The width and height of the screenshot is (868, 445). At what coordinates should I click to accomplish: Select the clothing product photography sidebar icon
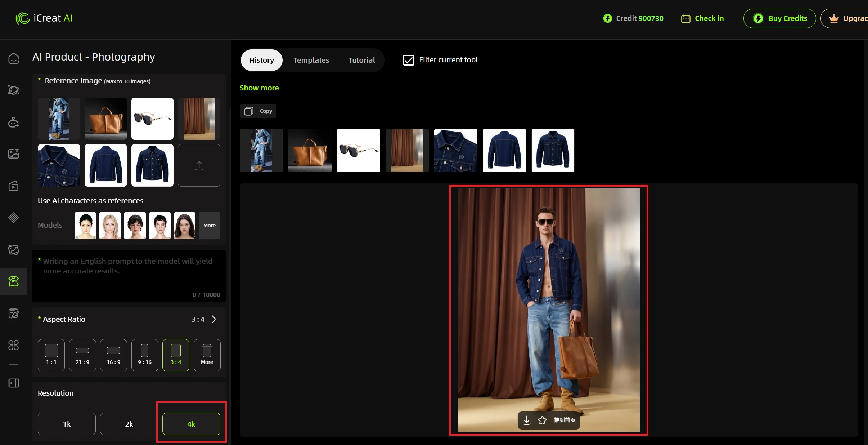coord(13,281)
